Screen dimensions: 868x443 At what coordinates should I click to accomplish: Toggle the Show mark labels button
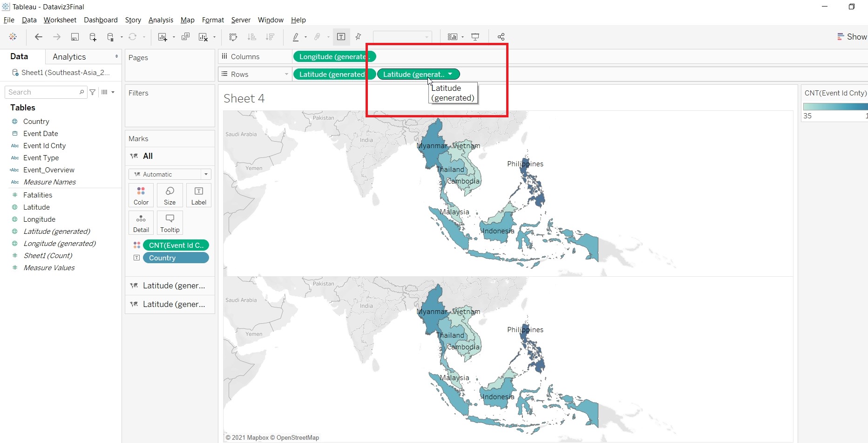341,37
